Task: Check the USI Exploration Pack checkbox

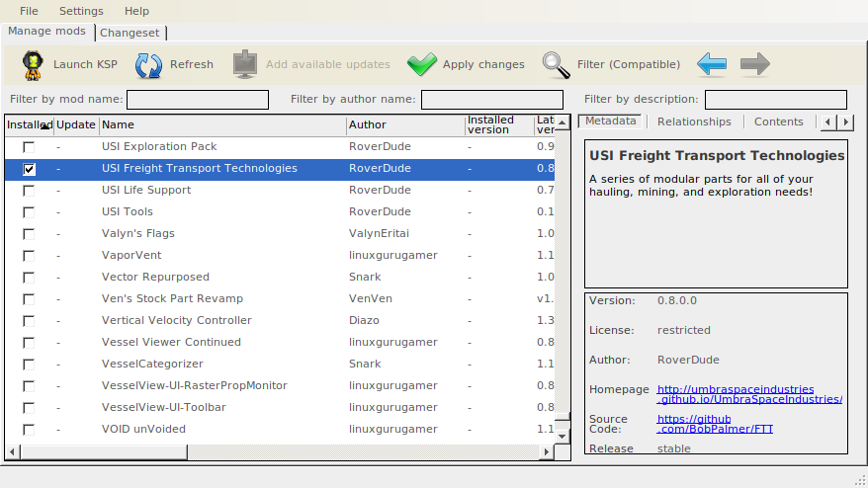Action: [x=29, y=147]
